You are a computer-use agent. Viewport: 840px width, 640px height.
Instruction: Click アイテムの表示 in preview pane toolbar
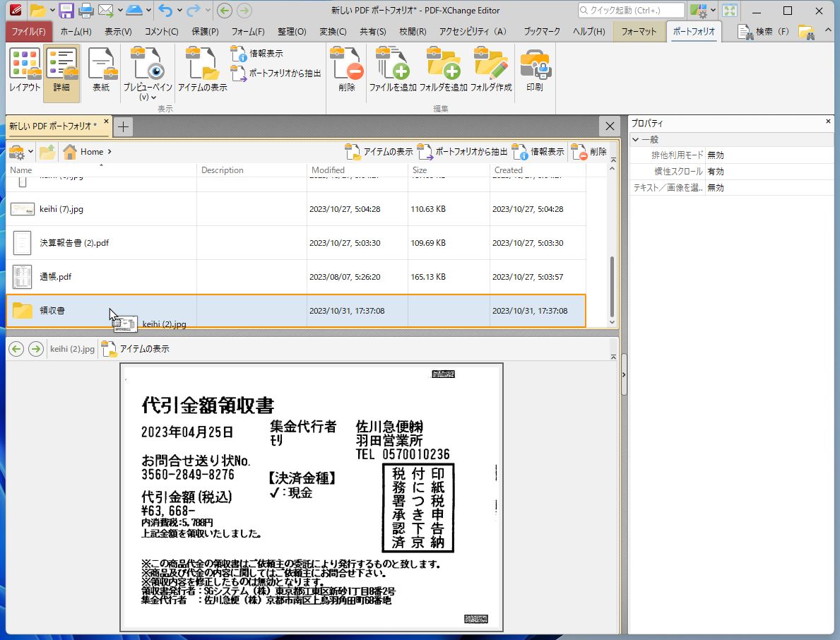click(136, 349)
